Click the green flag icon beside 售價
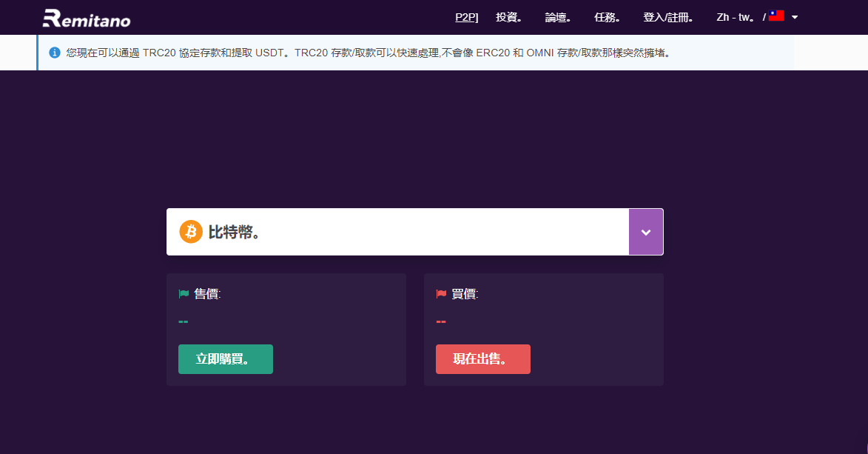Image resolution: width=868 pixels, height=454 pixels. pyautogui.click(x=184, y=294)
